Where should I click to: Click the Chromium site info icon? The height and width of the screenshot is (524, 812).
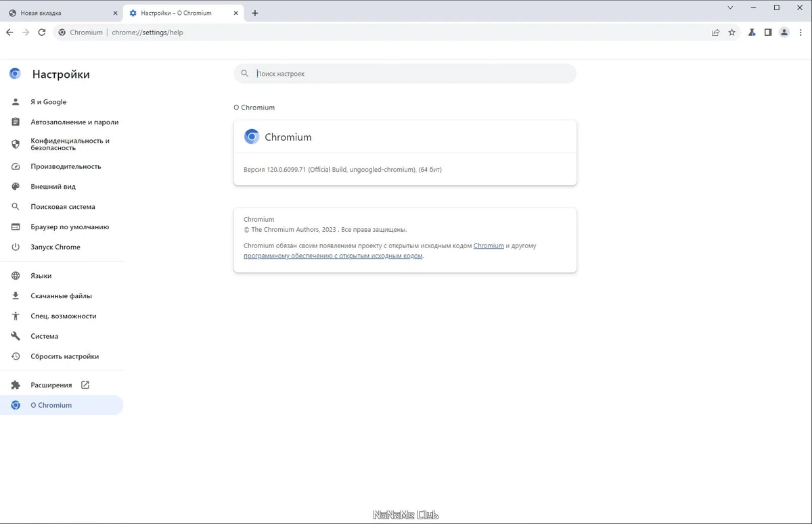click(x=62, y=32)
